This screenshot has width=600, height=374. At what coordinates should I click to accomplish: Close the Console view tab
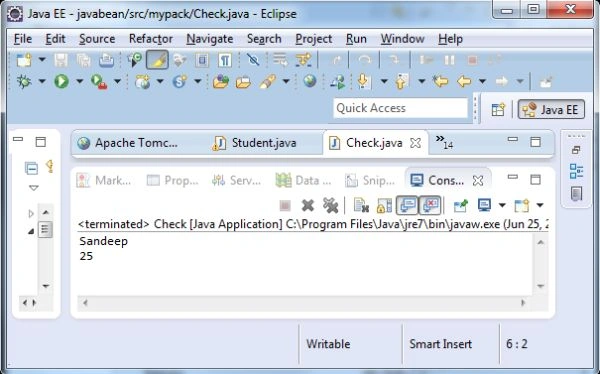pos(478,181)
